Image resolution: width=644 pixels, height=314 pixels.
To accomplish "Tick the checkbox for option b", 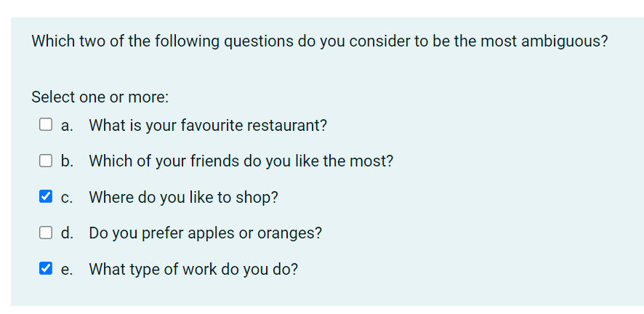I will [x=46, y=161].
